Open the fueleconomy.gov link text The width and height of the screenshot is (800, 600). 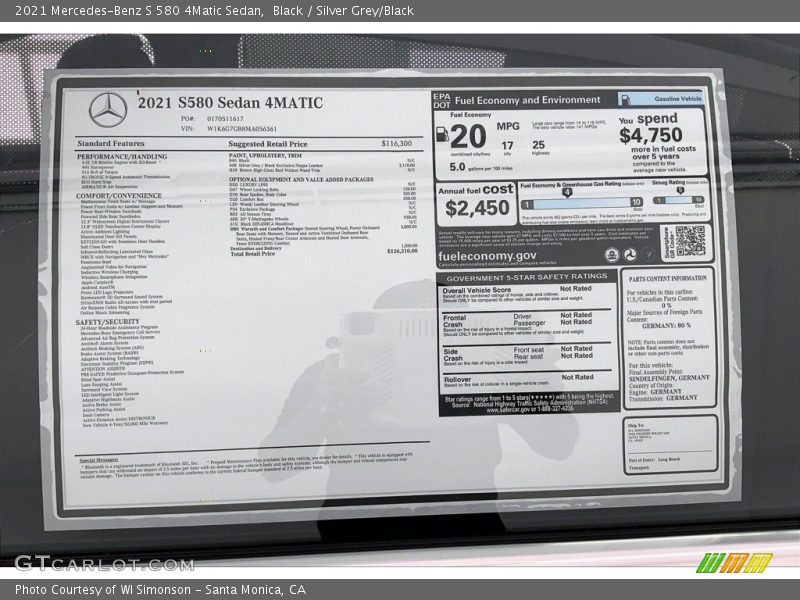click(x=487, y=256)
